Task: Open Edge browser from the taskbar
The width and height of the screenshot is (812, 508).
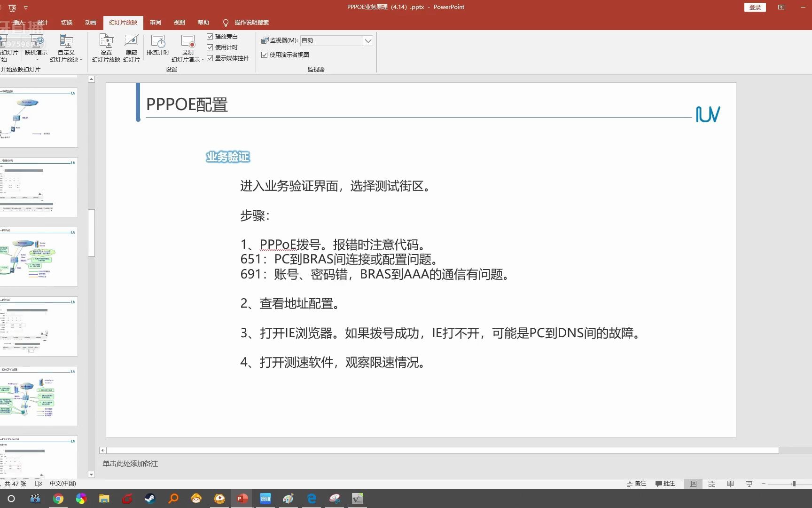Action: coord(312,499)
